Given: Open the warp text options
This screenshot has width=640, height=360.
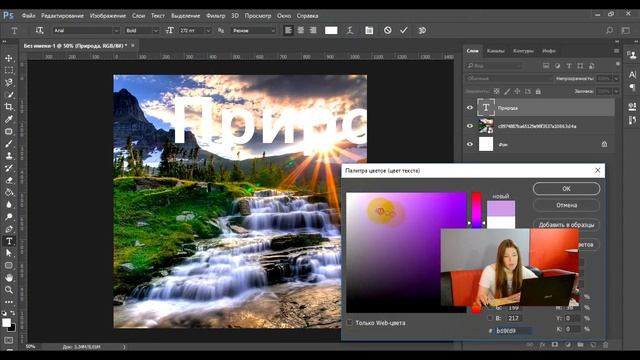Looking at the screenshot, I should click(350, 30).
